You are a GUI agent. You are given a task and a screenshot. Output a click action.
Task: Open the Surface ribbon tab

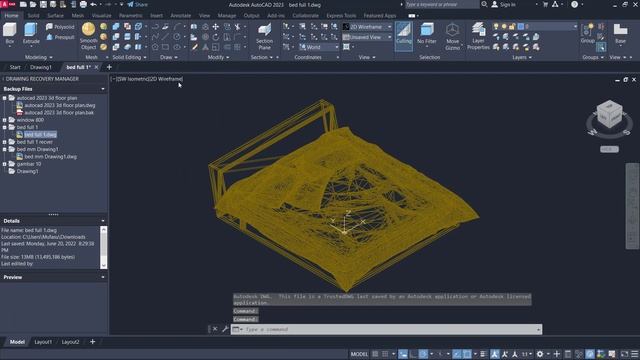pos(56,16)
